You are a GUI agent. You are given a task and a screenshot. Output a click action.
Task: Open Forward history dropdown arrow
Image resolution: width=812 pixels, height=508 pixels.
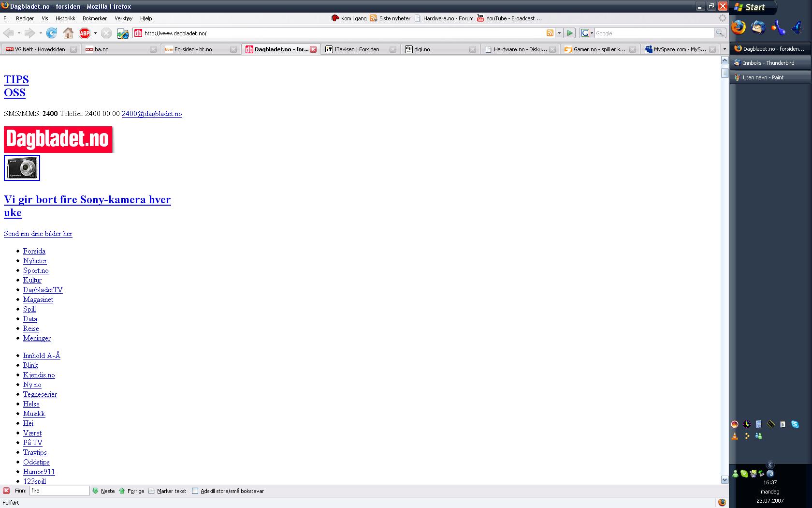40,33
